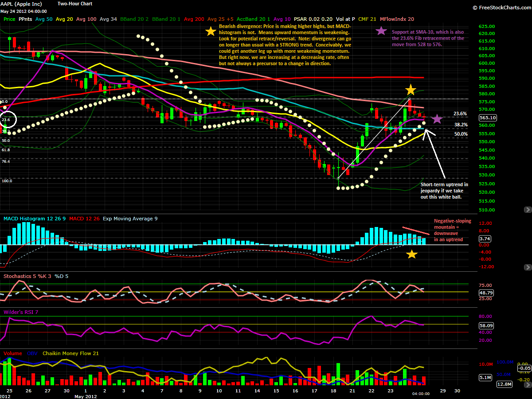The width and height of the screenshot is (532, 399).
Task: Select the Exp Moving Average 9 label
Action: [x=130, y=219]
